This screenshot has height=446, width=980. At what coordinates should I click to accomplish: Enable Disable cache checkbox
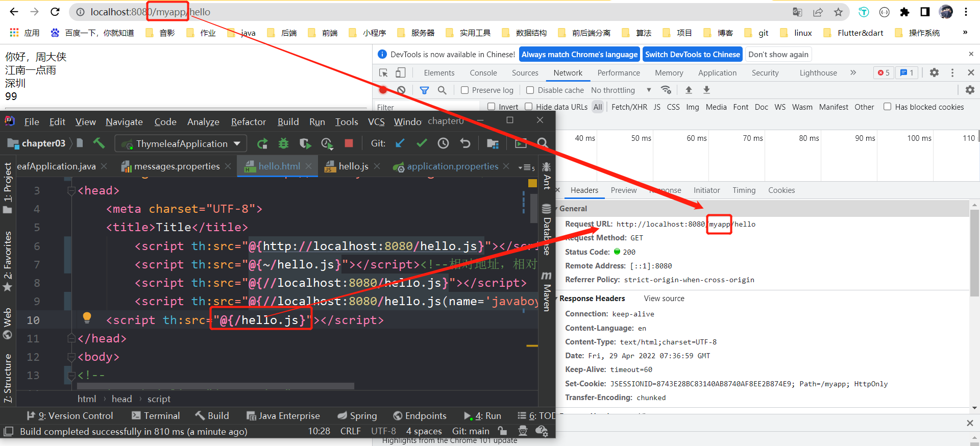[x=530, y=90]
